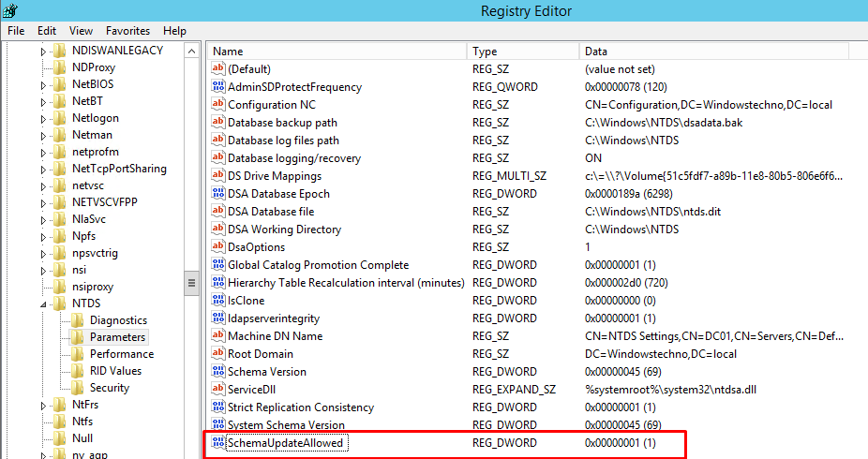Screen dimensions: 868x459
Task: Click the string icon of ServiceDll
Action: 218,390
